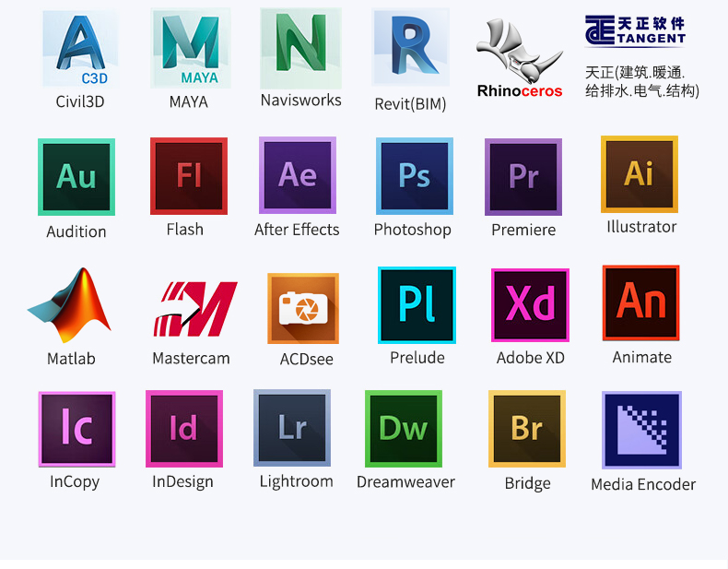Click the "MAYA" caption below the icon

point(189,102)
